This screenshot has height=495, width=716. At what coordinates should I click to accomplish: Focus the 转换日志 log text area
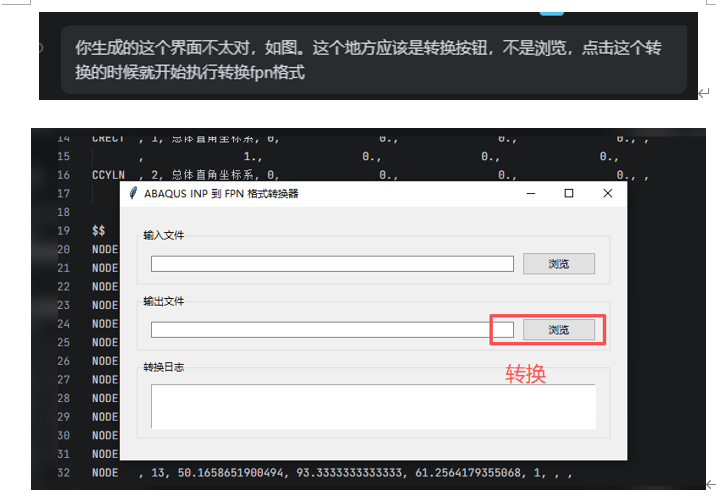click(x=373, y=406)
